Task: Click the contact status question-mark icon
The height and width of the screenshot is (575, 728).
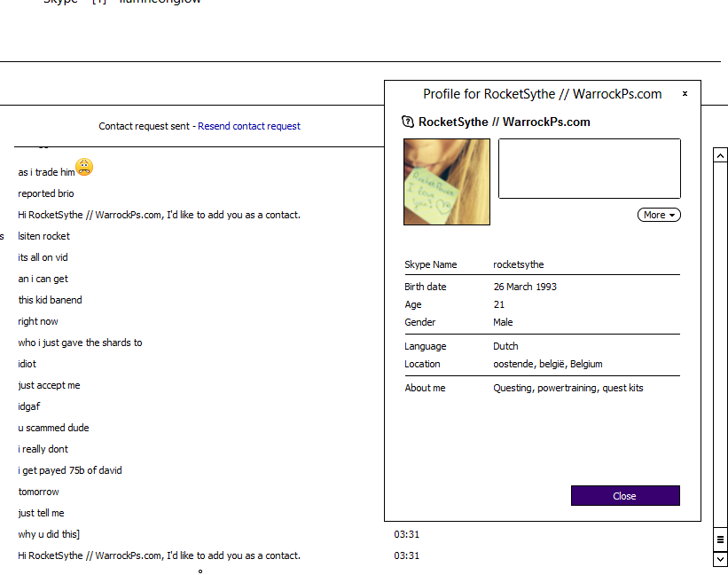Action: (x=408, y=122)
